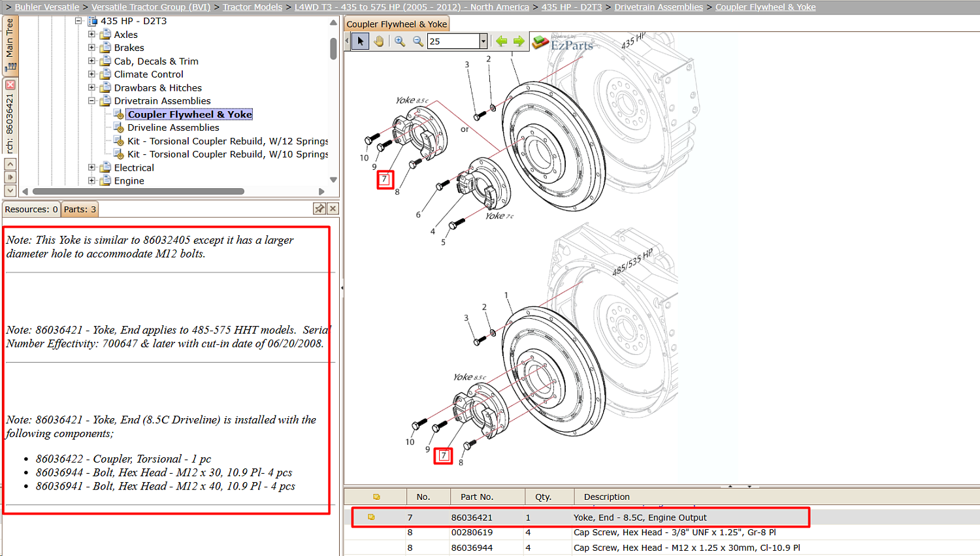The width and height of the screenshot is (980, 556).
Task: Expand the Climate Control node
Action: (91, 74)
